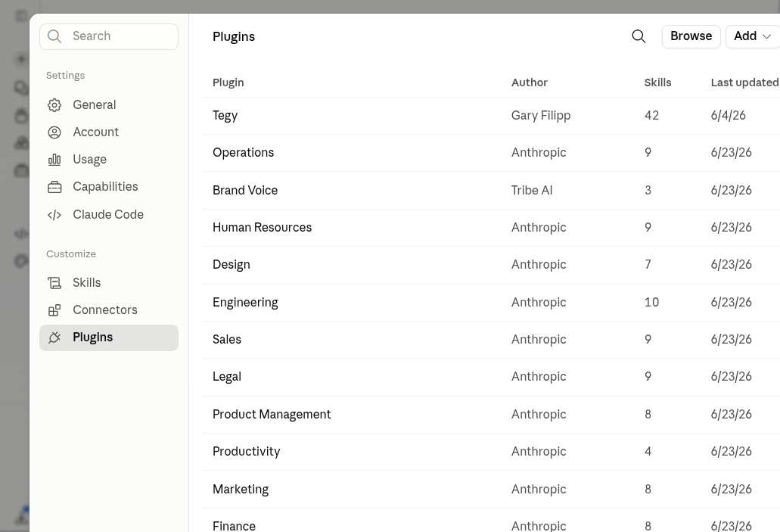Select Capabilities in the sidebar
This screenshot has width=780, height=532.
click(x=109, y=187)
